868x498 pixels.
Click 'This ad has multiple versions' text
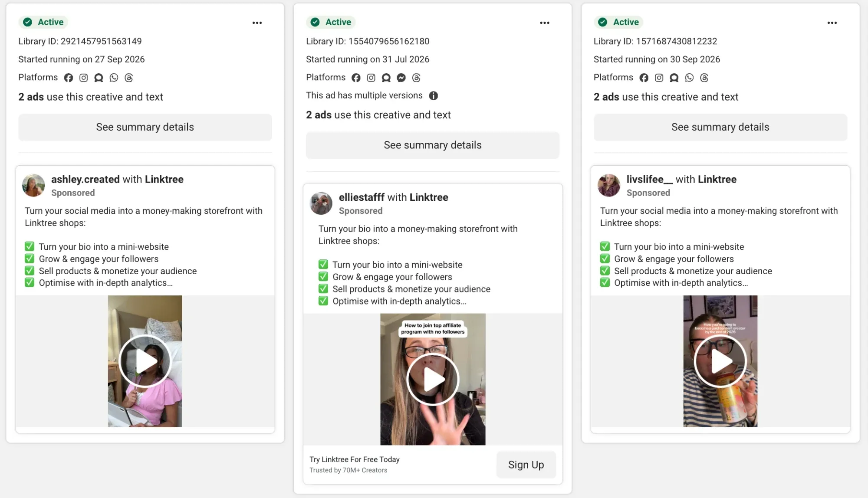click(364, 95)
